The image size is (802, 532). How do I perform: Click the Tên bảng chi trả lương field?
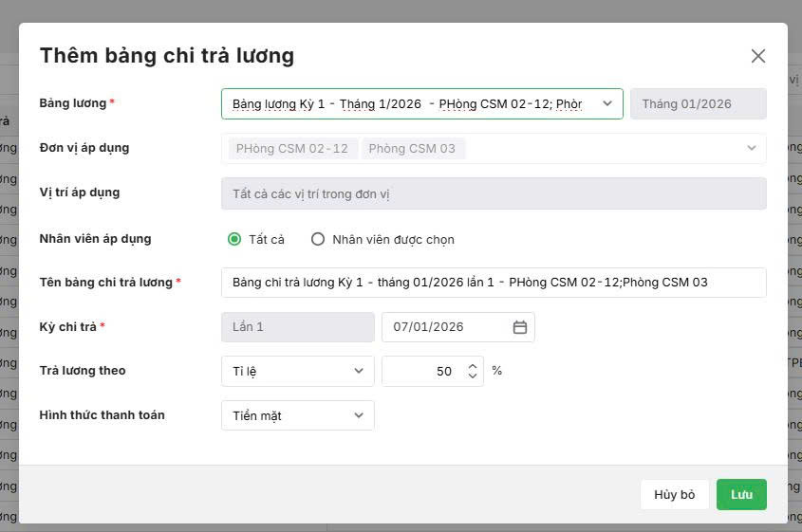[x=494, y=283]
